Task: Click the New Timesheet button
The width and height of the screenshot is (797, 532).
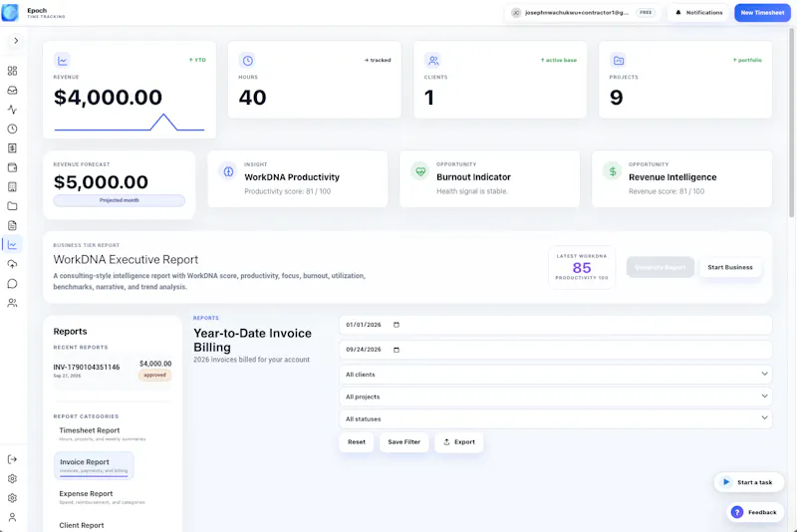Action: (762, 12)
